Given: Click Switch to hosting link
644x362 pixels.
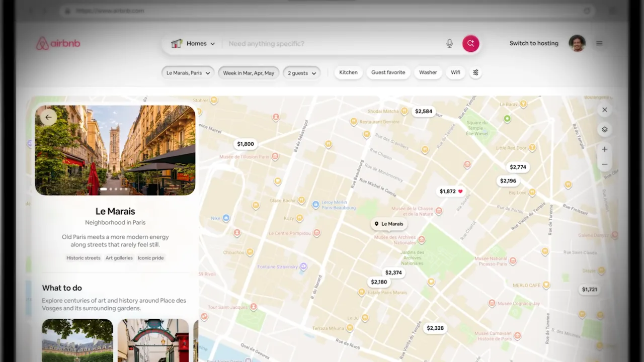Looking at the screenshot, I should coord(534,43).
